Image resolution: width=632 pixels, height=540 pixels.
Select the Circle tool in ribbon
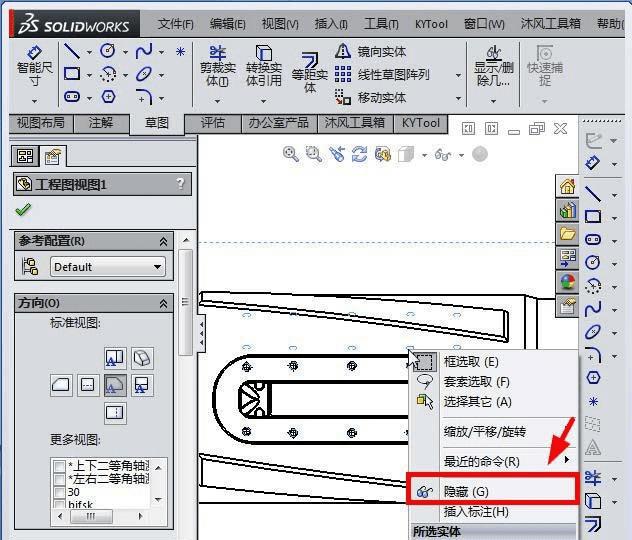[108, 51]
